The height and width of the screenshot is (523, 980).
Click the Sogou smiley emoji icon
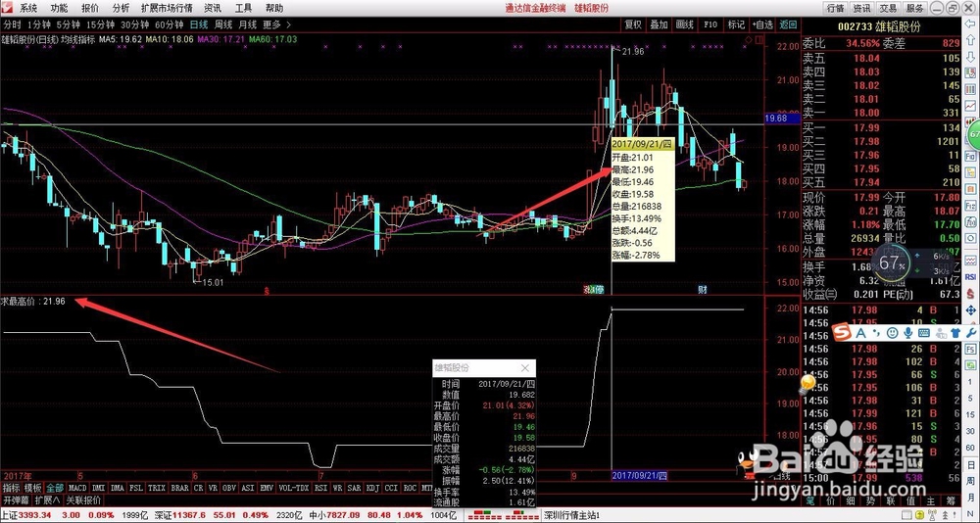click(x=893, y=332)
